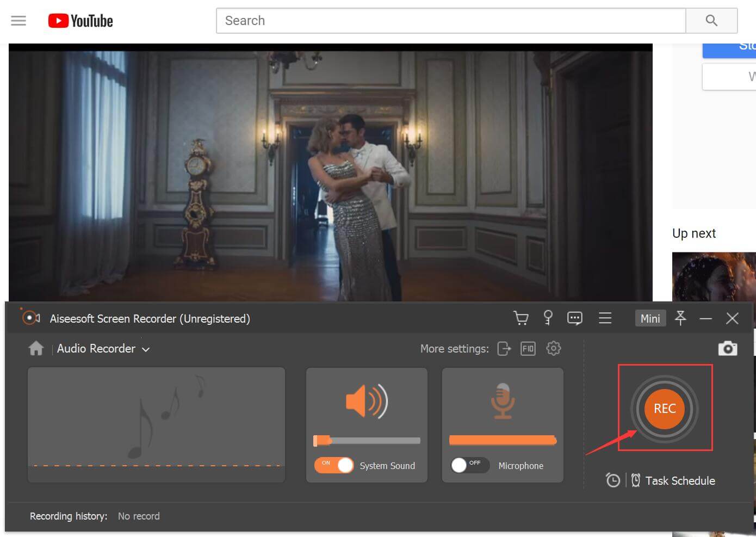Image resolution: width=756 pixels, height=537 pixels.
Task: Click the No record text
Action: pyautogui.click(x=139, y=516)
